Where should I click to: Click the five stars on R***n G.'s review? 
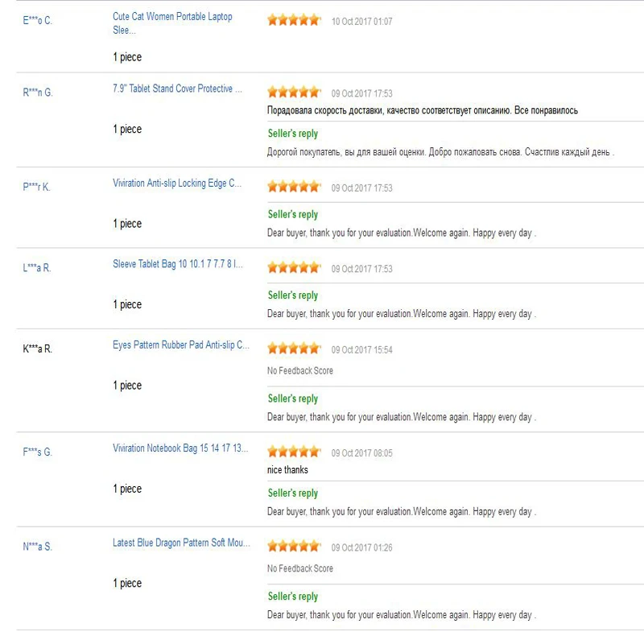(x=294, y=93)
